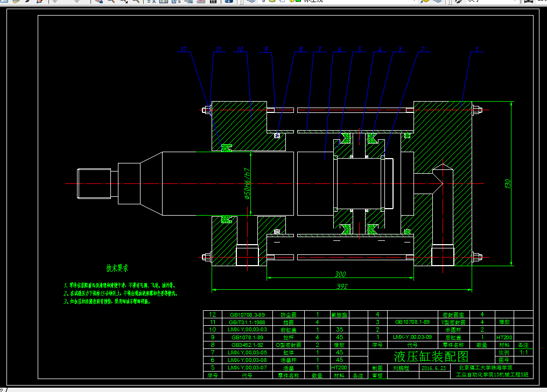Screen dimensions: 547x392
Task: Select technical requirement line numbered 1
Action: (120, 286)
